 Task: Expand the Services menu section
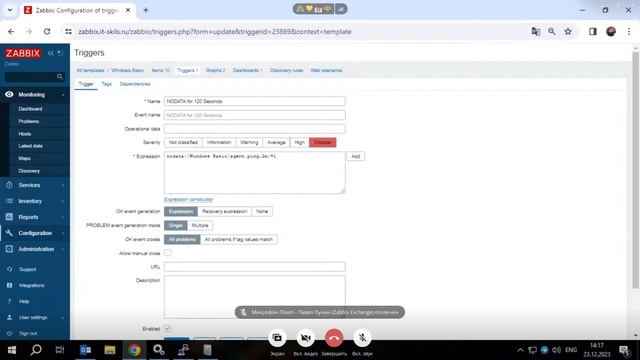pos(63,185)
